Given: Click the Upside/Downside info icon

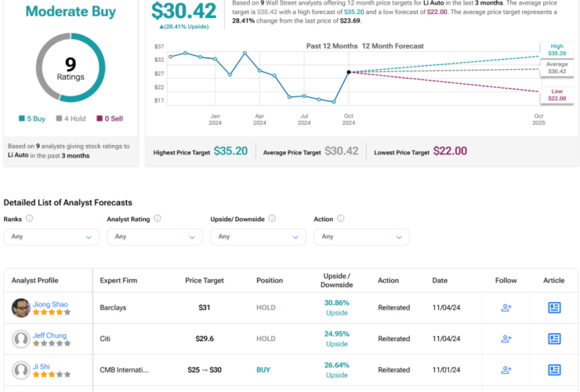Looking at the screenshot, I should click(x=272, y=219).
